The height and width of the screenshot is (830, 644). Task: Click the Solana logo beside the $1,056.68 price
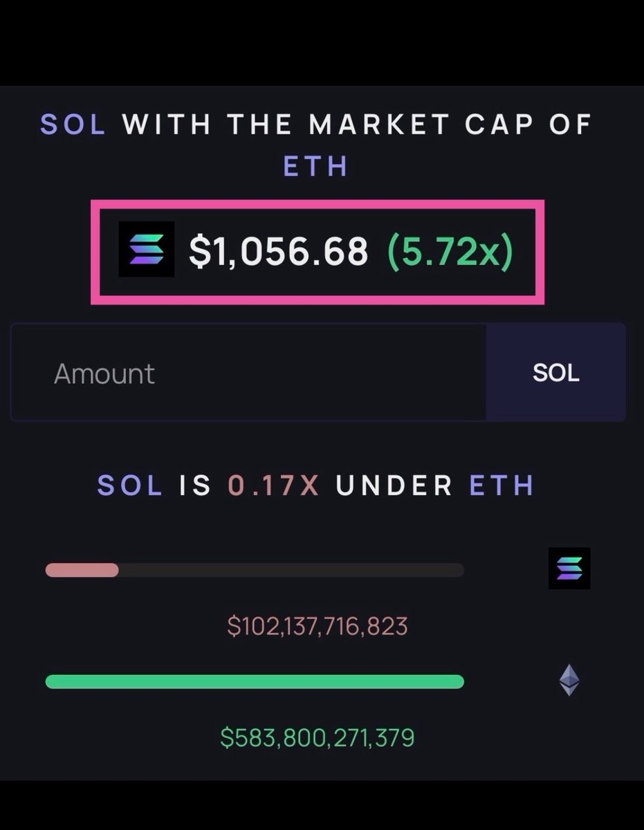[x=147, y=250]
